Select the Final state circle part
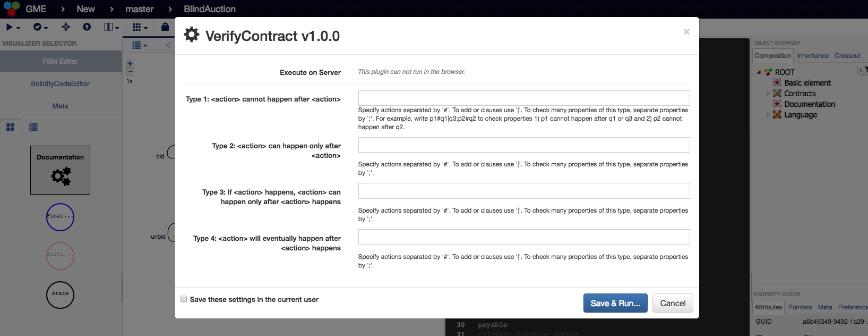The width and height of the screenshot is (868, 336). click(60, 217)
